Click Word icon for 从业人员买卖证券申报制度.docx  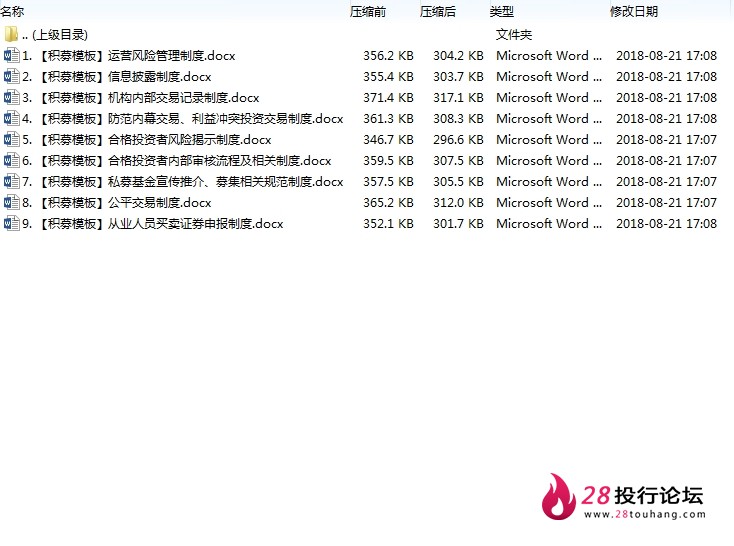coord(12,223)
